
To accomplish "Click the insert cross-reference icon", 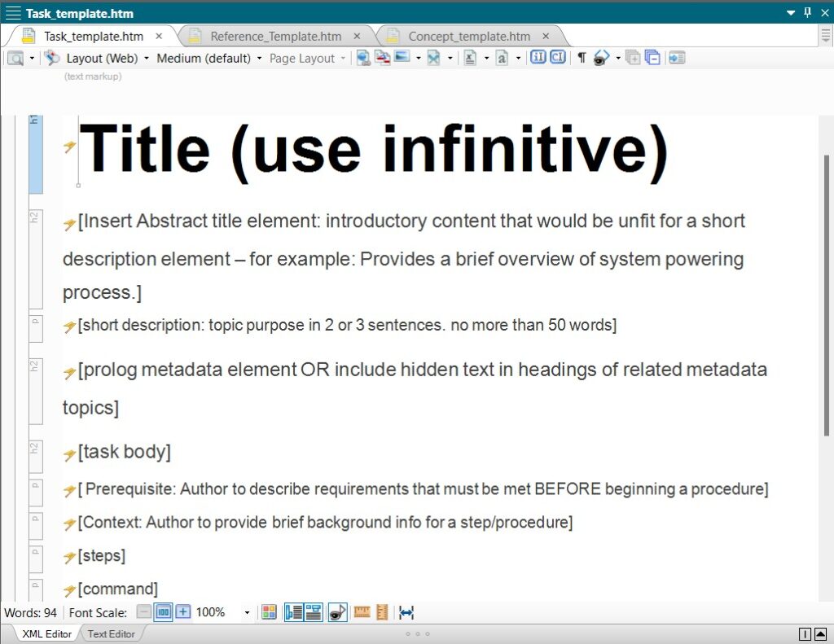I will (x=382, y=58).
